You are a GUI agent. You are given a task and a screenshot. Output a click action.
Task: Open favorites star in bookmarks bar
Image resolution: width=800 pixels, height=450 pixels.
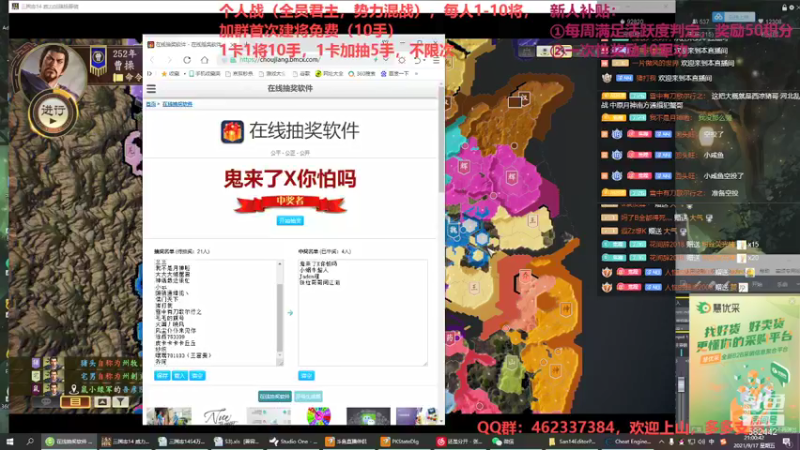(164, 74)
